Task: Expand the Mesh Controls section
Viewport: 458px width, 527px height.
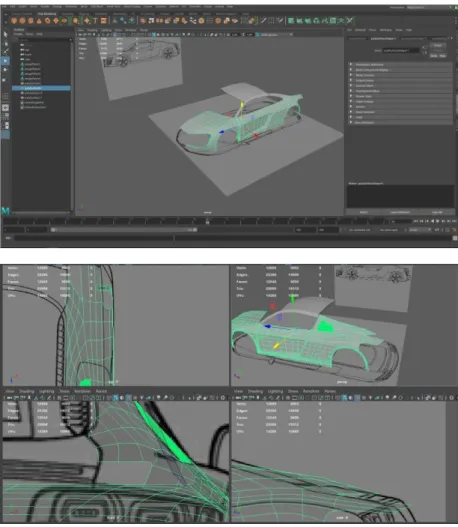Action: (x=400, y=75)
